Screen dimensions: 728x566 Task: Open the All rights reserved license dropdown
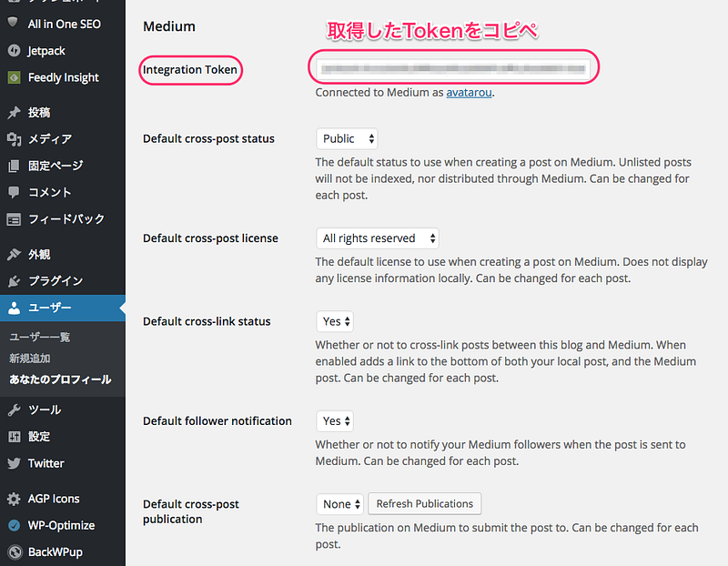(x=378, y=238)
